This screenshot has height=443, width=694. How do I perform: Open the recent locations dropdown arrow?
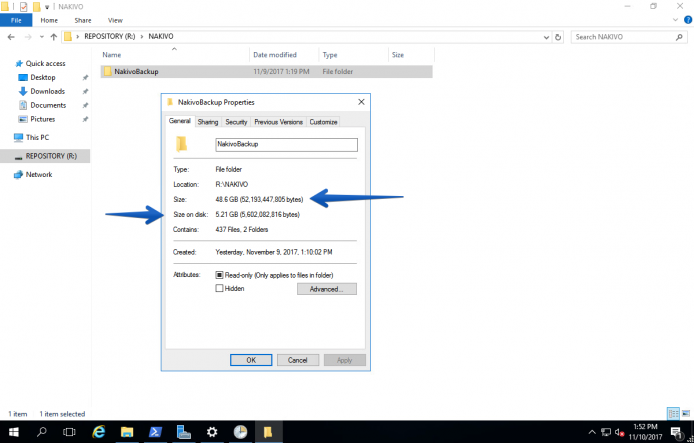42,37
